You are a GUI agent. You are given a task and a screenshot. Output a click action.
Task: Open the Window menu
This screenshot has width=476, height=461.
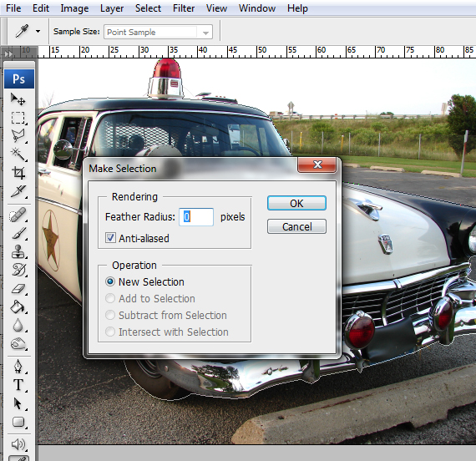click(257, 8)
